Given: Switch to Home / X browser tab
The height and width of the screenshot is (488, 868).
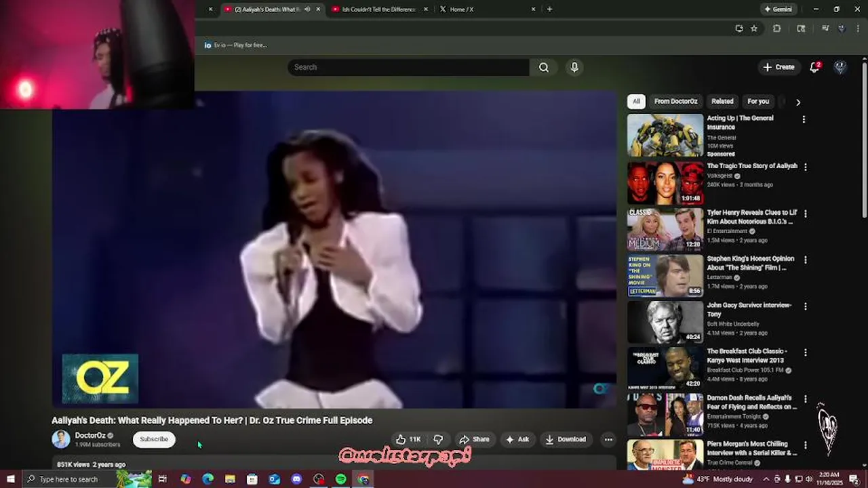Looking at the screenshot, I should [x=487, y=9].
